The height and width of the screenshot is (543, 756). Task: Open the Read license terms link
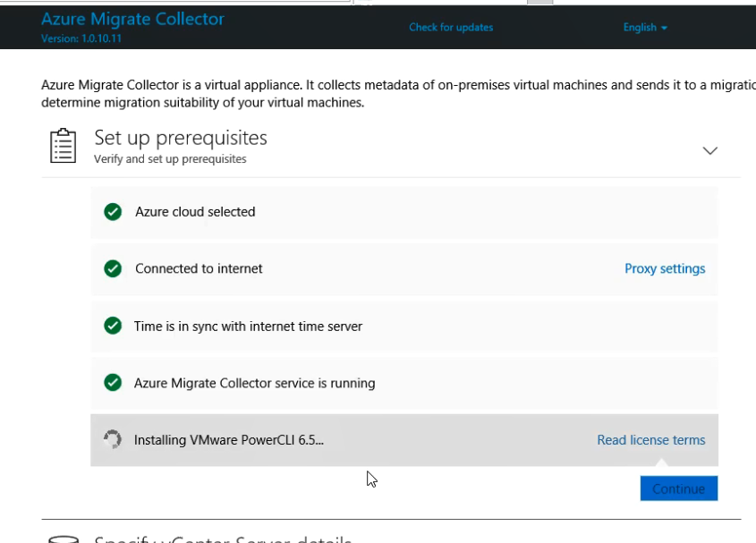tap(651, 440)
